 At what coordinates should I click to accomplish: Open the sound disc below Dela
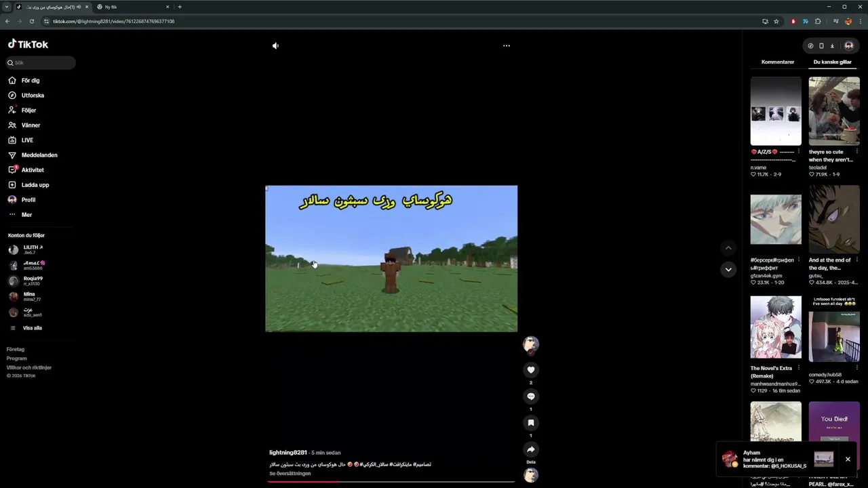(x=531, y=475)
